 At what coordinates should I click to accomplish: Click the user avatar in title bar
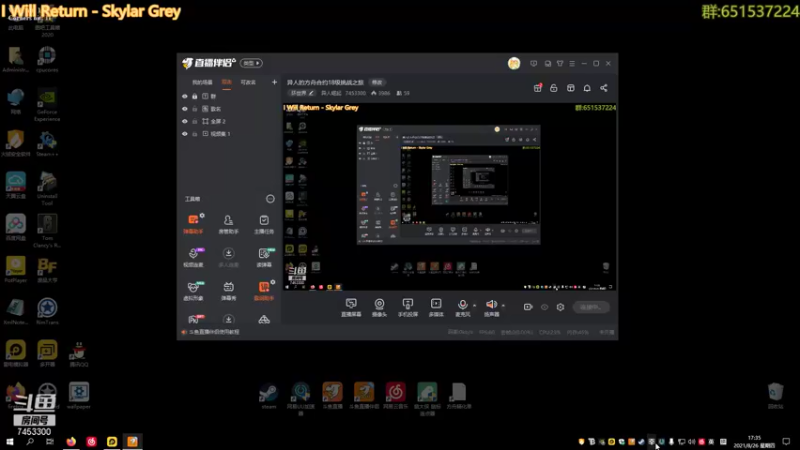pyautogui.click(x=514, y=63)
